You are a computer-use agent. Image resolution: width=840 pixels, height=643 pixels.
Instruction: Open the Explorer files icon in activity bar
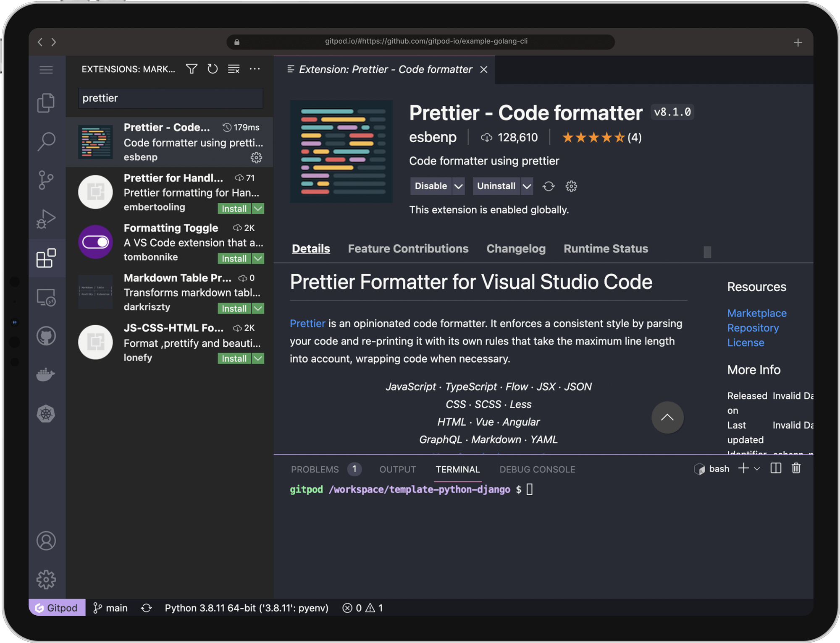pyautogui.click(x=46, y=103)
